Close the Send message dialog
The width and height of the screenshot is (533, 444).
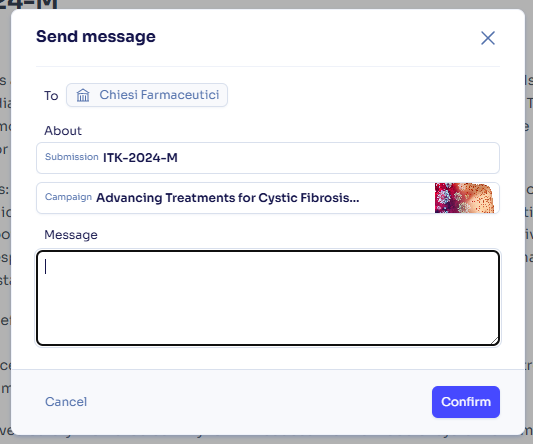[488, 38]
